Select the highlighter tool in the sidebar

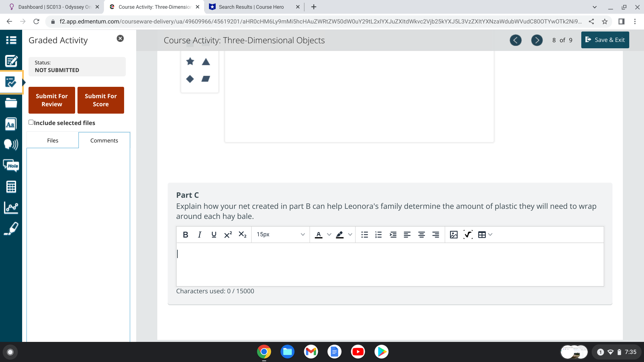pos(11,229)
